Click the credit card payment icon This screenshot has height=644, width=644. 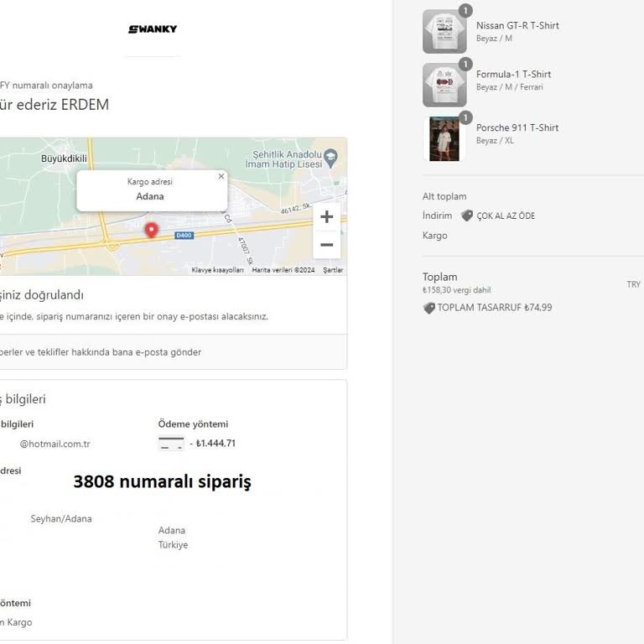coord(171,443)
